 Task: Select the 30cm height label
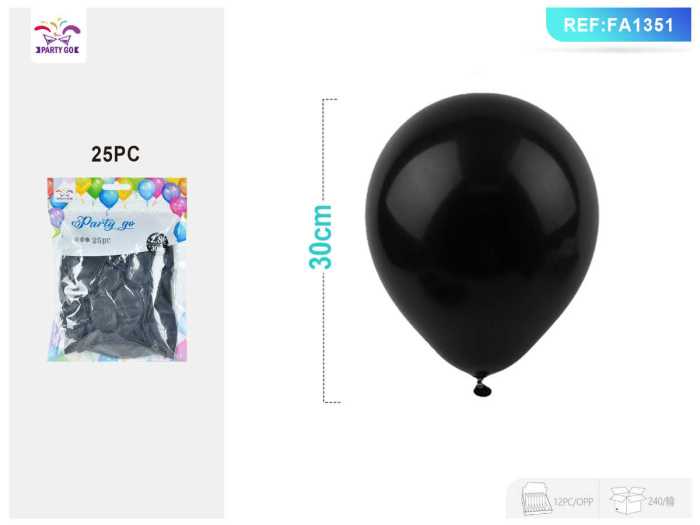[x=321, y=237]
